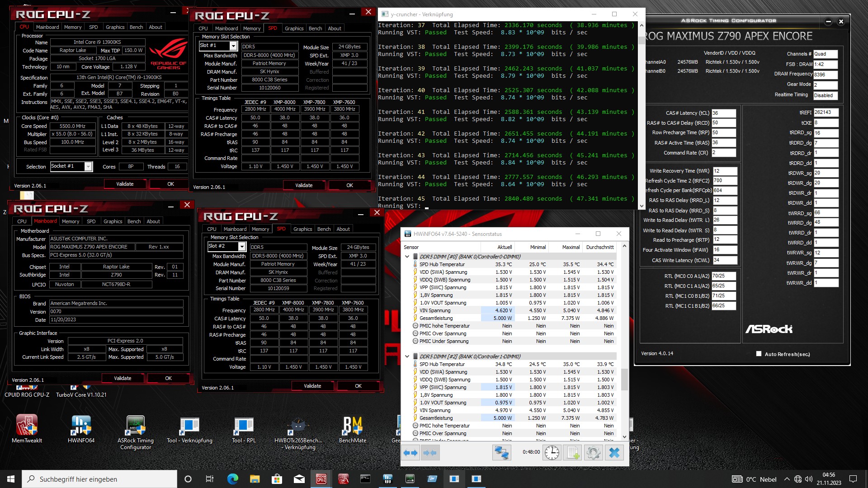The height and width of the screenshot is (488, 868).
Task: Collapse DDR5 DIMM [#0] sensor group
Action: (407, 257)
